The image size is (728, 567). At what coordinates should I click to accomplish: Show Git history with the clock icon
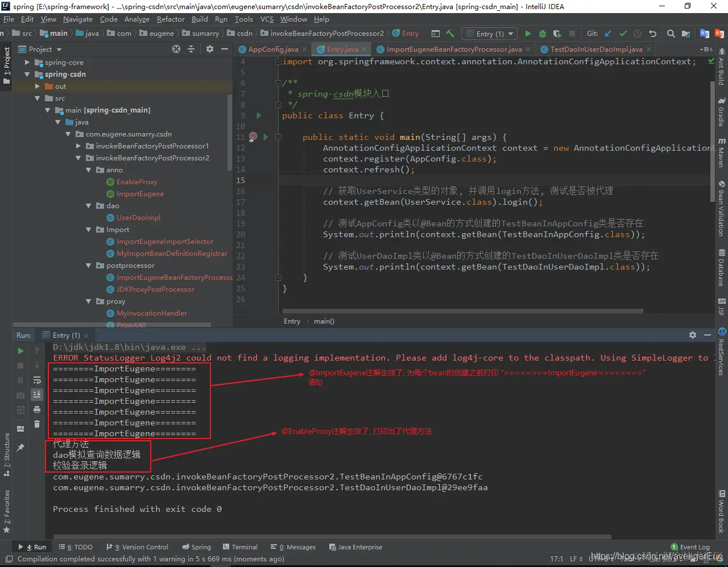638,34
